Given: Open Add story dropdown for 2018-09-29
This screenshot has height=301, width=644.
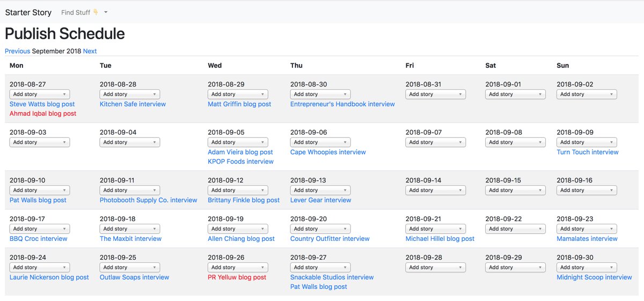Looking at the screenshot, I should click(x=515, y=268).
